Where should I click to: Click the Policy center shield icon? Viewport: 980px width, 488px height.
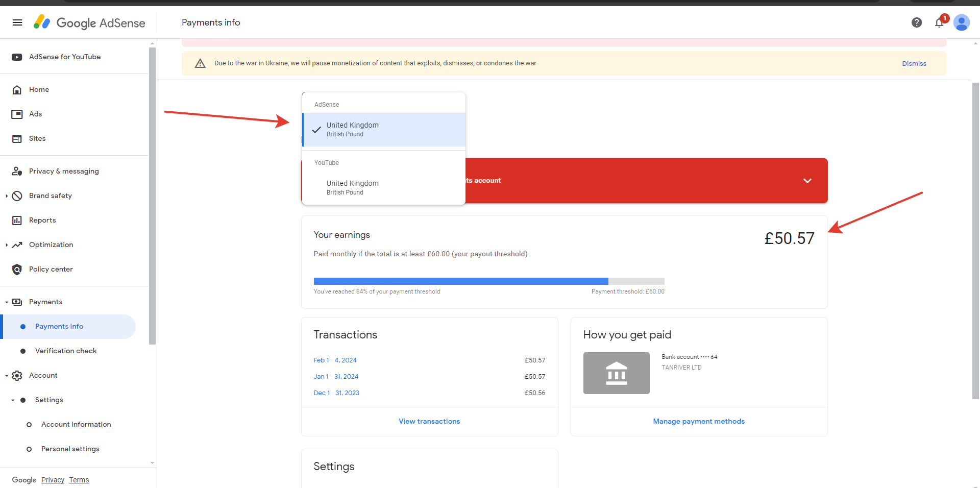tap(17, 270)
